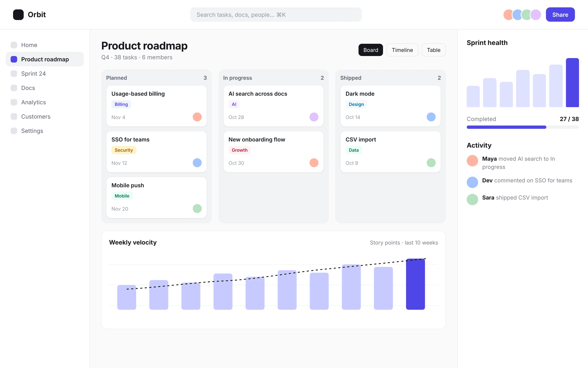Open Customers in the sidebar
The image size is (588, 368).
45,117
